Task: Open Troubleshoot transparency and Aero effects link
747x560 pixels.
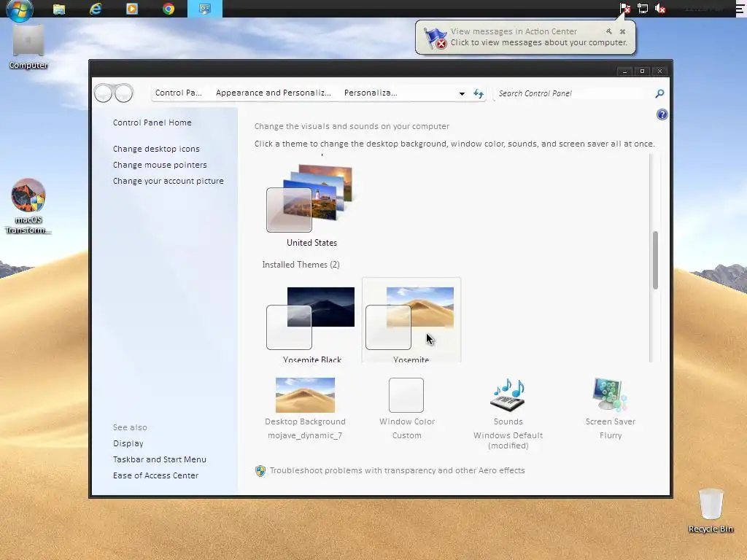Action: point(398,470)
